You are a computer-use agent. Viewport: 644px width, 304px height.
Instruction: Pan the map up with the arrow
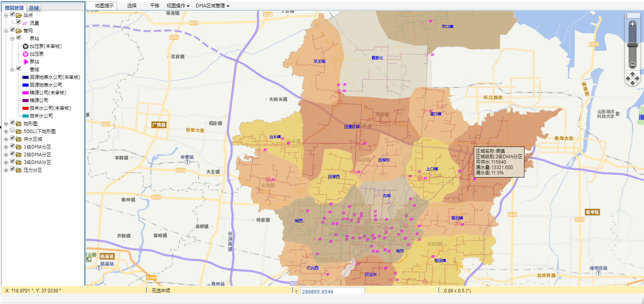(632, 74)
